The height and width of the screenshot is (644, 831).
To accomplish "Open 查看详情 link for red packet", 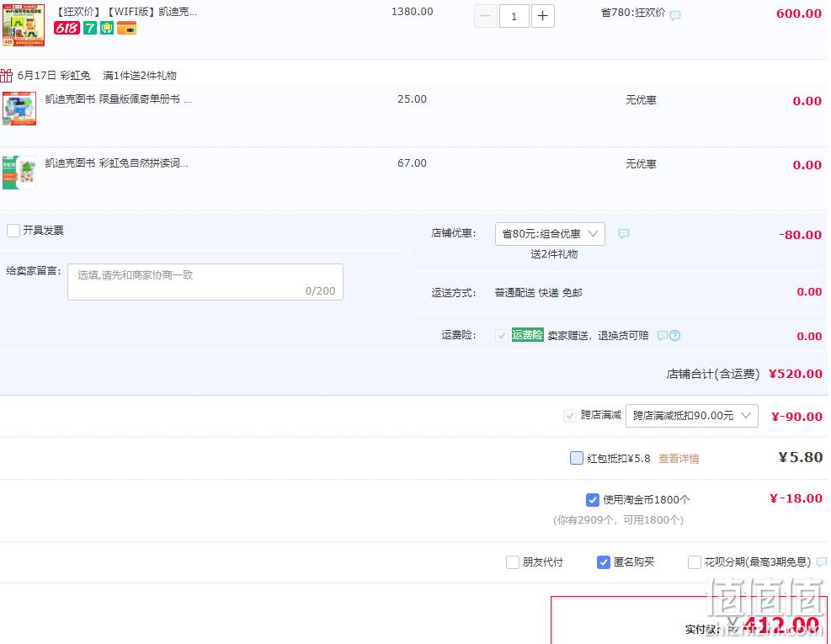I will coord(679,459).
